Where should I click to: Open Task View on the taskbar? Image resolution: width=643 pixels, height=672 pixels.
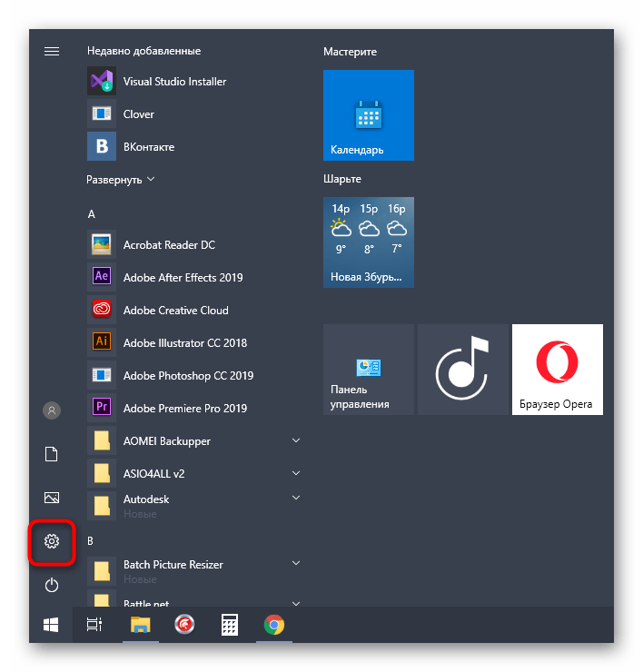(x=94, y=625)
